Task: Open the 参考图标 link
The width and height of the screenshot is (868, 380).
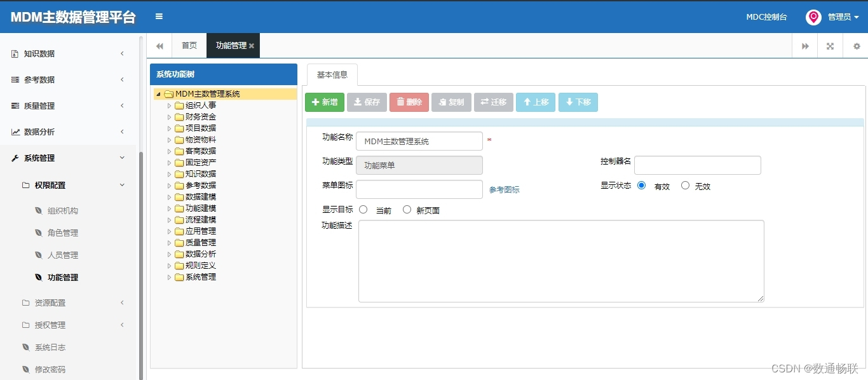Action: click(505, 189)
